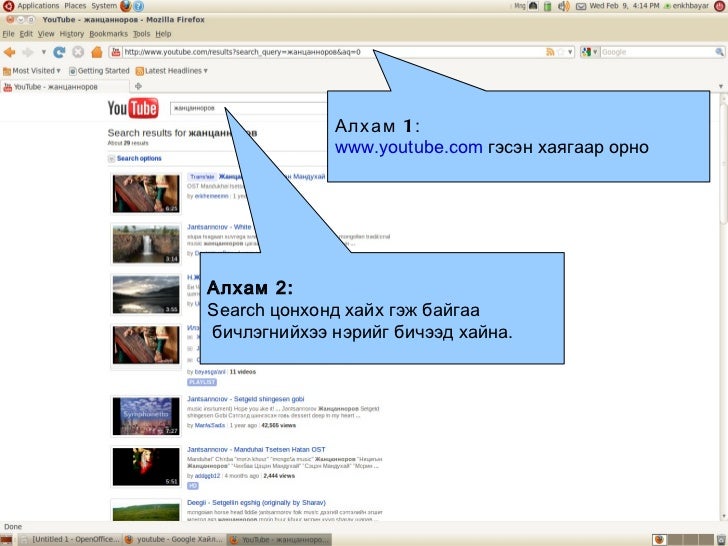Click the help question mark panel icon
This screenshot has height=546, width=728.
(x=138, y=6)
